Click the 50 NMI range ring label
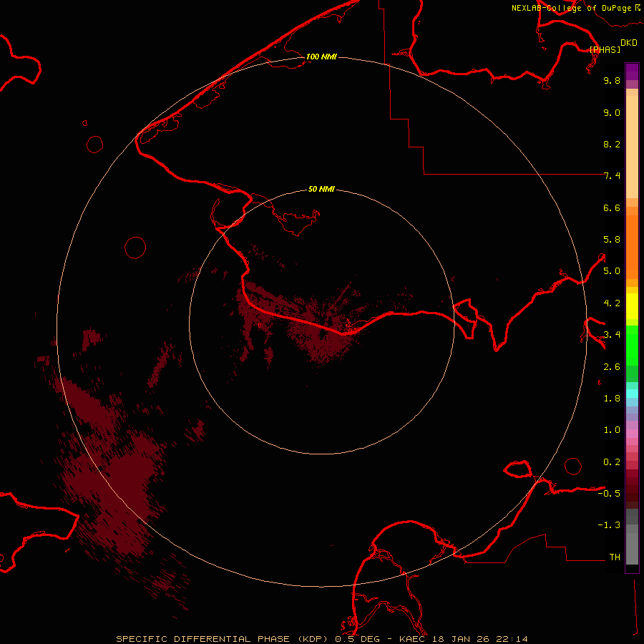Viewport: 644px width, 644px height. tap(321, 190)
